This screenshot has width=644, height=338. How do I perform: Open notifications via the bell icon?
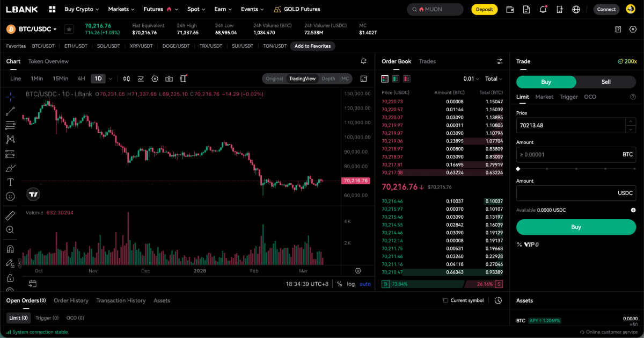542,9
